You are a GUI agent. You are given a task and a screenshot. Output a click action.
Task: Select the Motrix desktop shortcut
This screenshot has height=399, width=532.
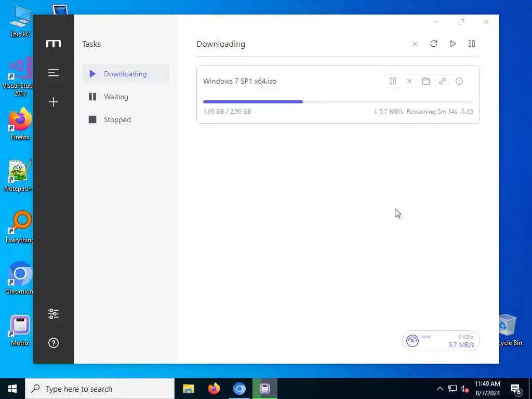(20, 330)
